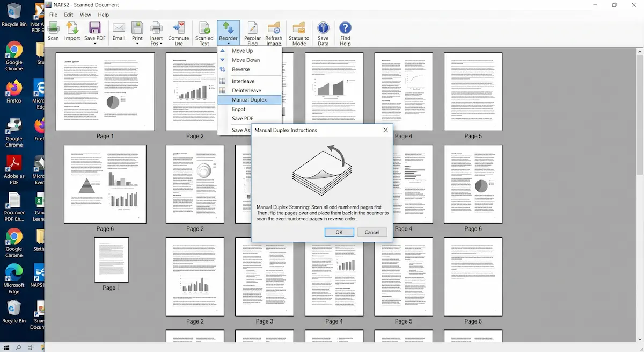Close the Manual Duplex Instructions dialog
Image resolution: width=644 pixels, height=352 pixels.
(x=385, y=130)
